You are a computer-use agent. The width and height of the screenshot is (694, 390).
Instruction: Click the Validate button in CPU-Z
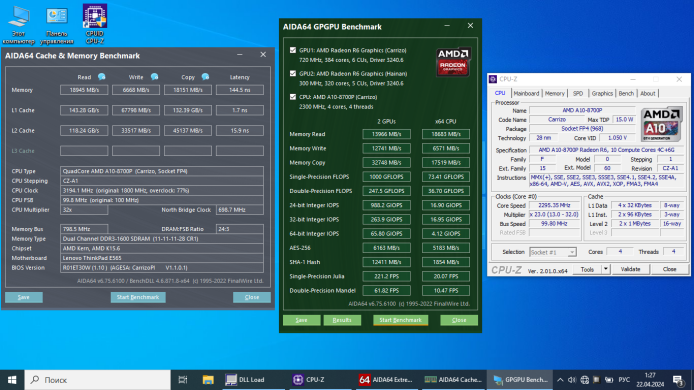(x=630, y=269)
